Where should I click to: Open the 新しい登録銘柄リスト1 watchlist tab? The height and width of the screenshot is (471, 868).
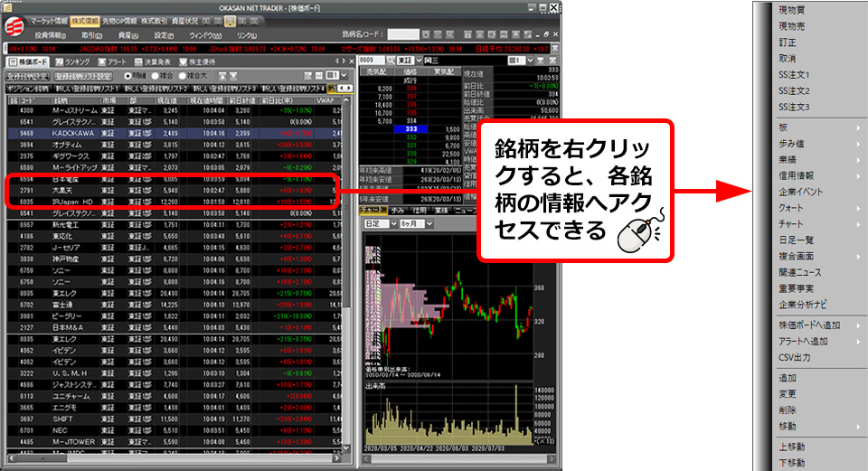[87, 89]
